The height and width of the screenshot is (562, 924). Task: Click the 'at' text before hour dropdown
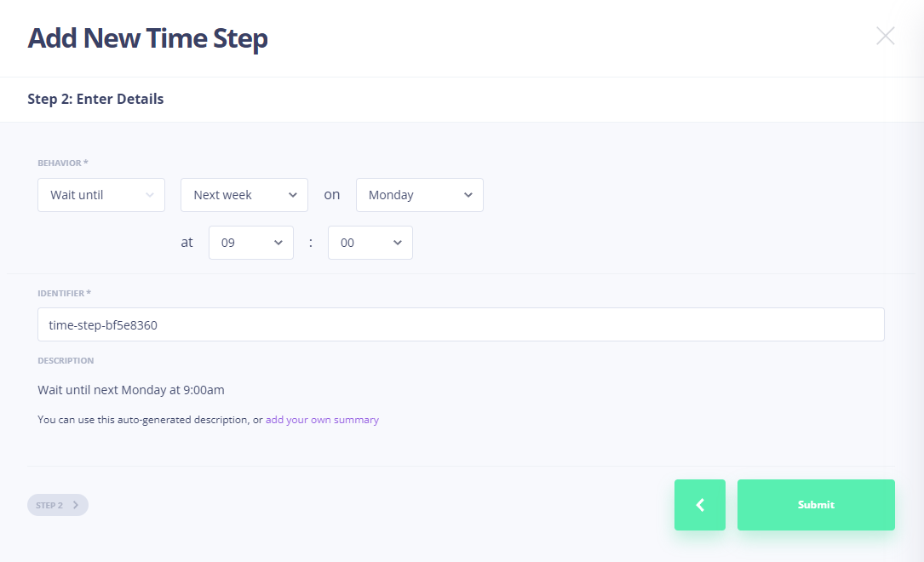tap(187, 243)
